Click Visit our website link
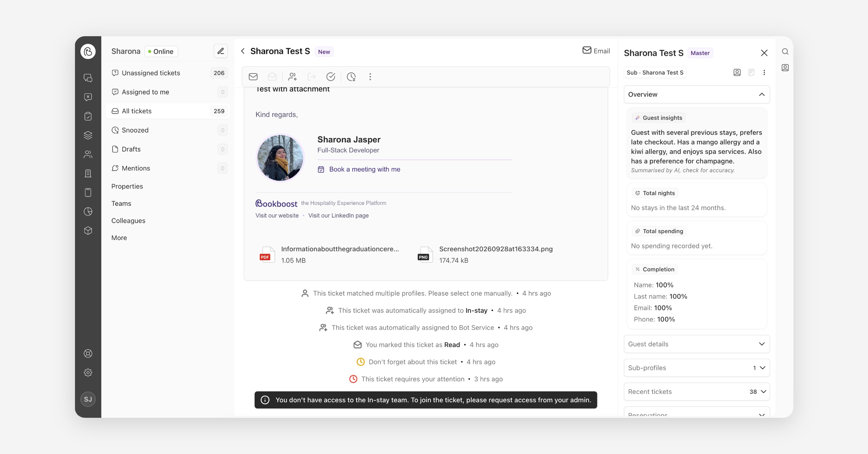The image size is (868, 454). (277, 215)
